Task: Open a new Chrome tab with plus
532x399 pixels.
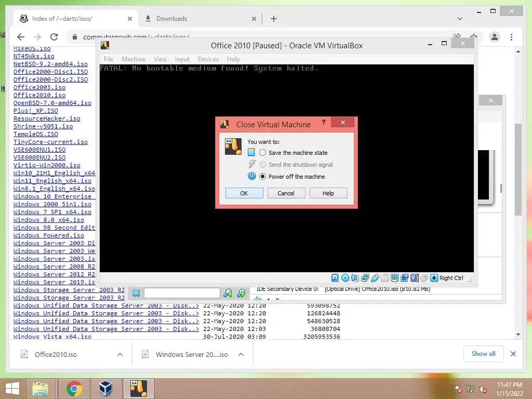Action: (274, 19)
